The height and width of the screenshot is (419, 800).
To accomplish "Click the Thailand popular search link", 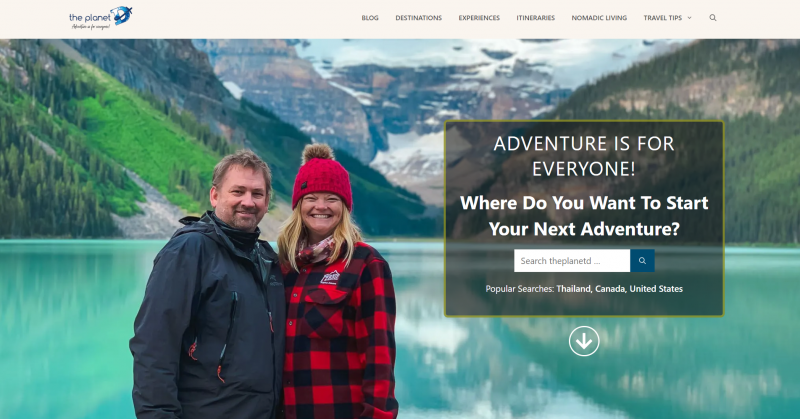I will (x=573, y=289).
